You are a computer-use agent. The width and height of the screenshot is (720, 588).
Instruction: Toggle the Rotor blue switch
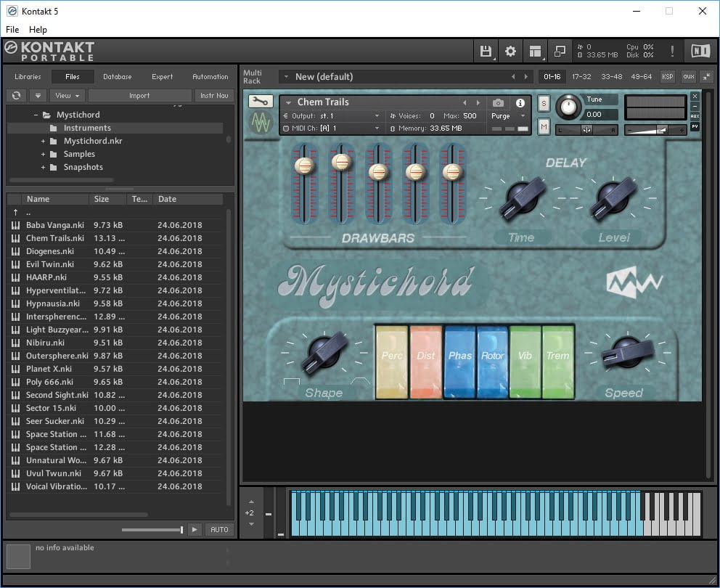click(492, 362)
